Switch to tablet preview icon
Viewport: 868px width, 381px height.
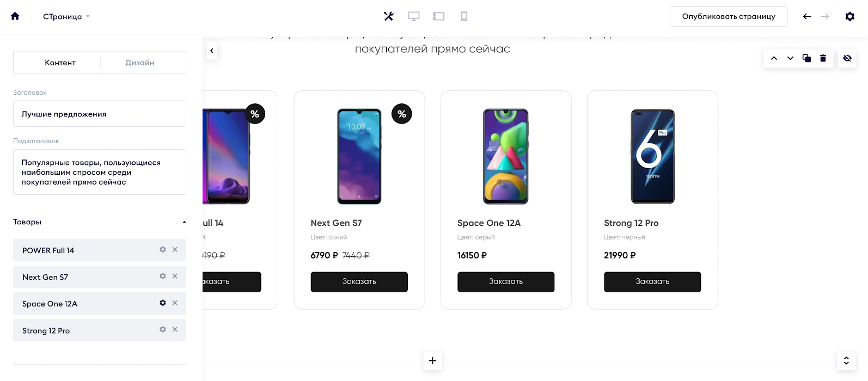[x=438, y=16]
